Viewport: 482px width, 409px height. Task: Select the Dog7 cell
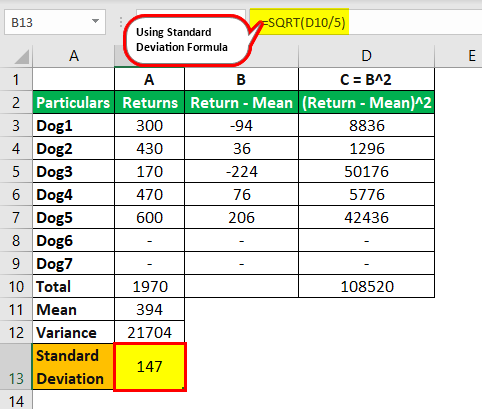[x=73, y=263]
